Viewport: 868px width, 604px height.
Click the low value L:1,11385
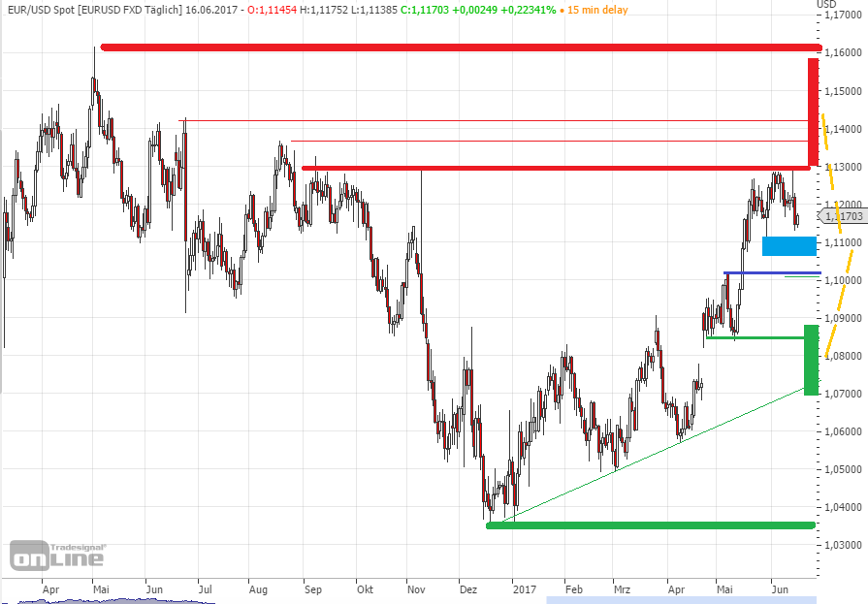tap(373, 10)
